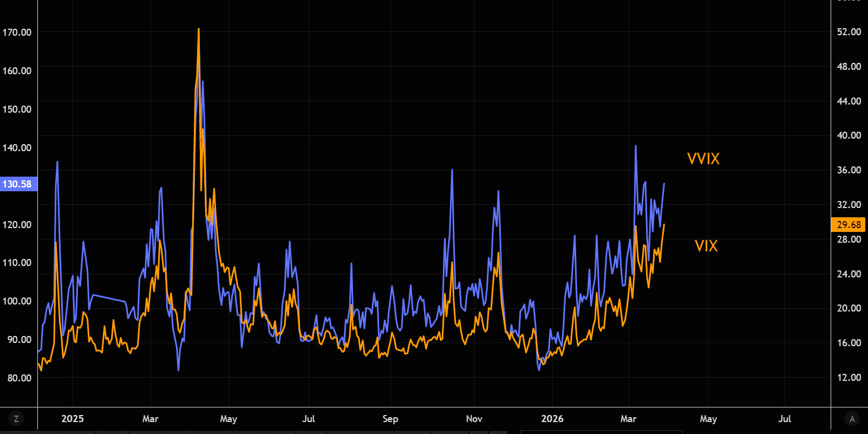Click 170.00 on the left price scale
Screen dimensions: 868x434
tap(17, 33)
